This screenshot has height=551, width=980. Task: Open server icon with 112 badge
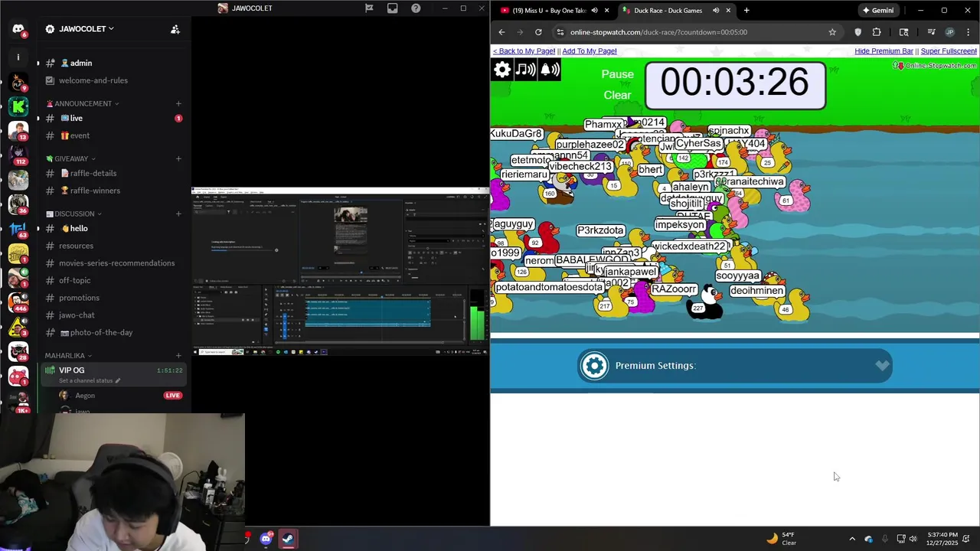[x=18, y=154]
